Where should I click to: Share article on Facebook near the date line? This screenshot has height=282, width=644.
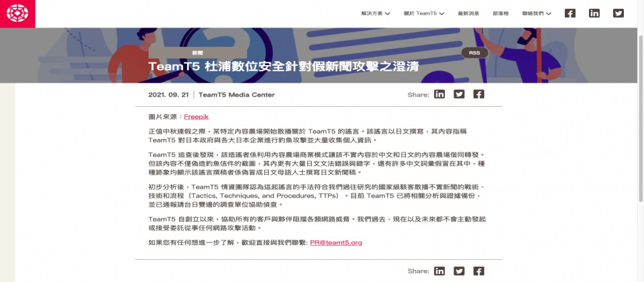(478, 94)
